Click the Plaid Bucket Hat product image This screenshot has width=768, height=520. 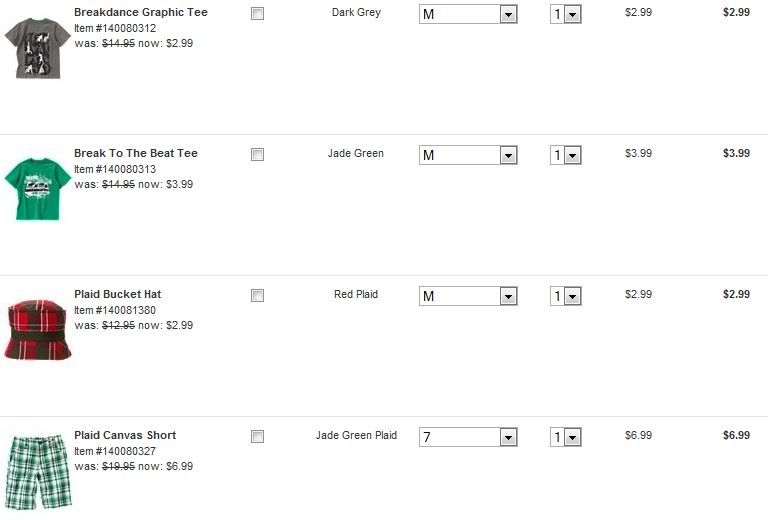[x=37, y=329]
